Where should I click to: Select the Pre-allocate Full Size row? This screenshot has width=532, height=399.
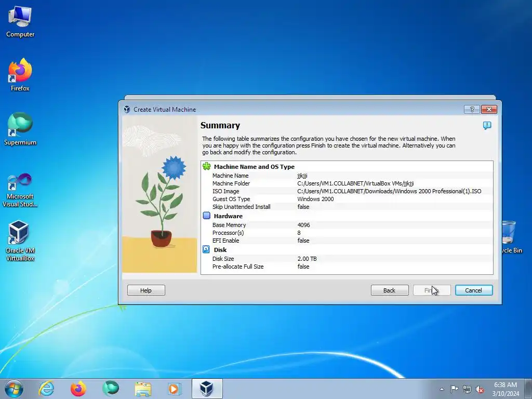coord(347,267)
